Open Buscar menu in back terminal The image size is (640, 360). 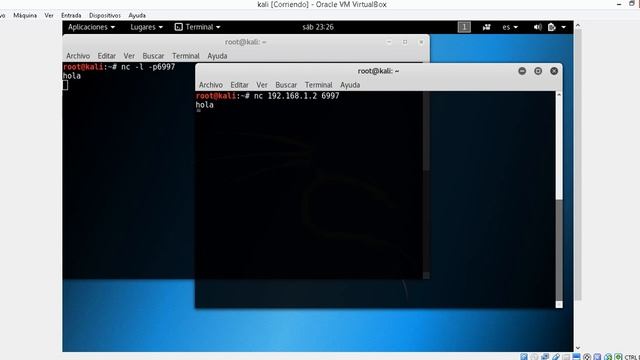[153, 56]
